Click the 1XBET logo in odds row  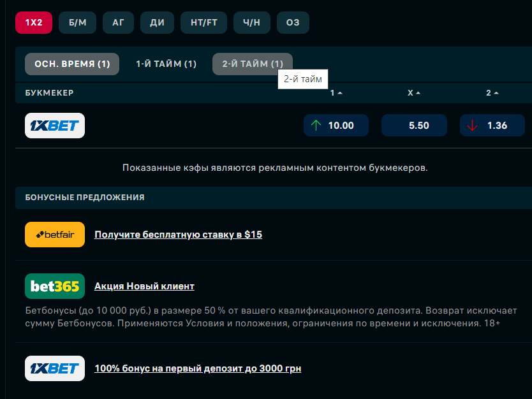(x=55, y=126)
